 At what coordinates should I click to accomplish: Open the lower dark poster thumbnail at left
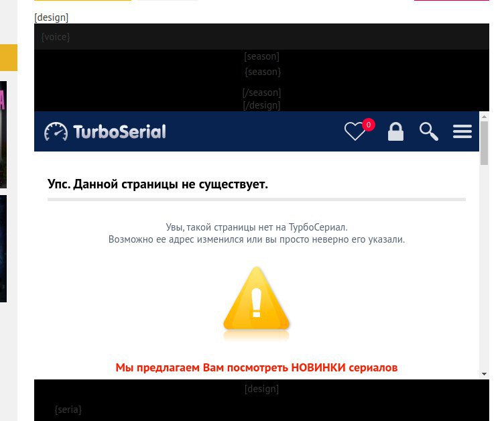click(x=3, y=249)
